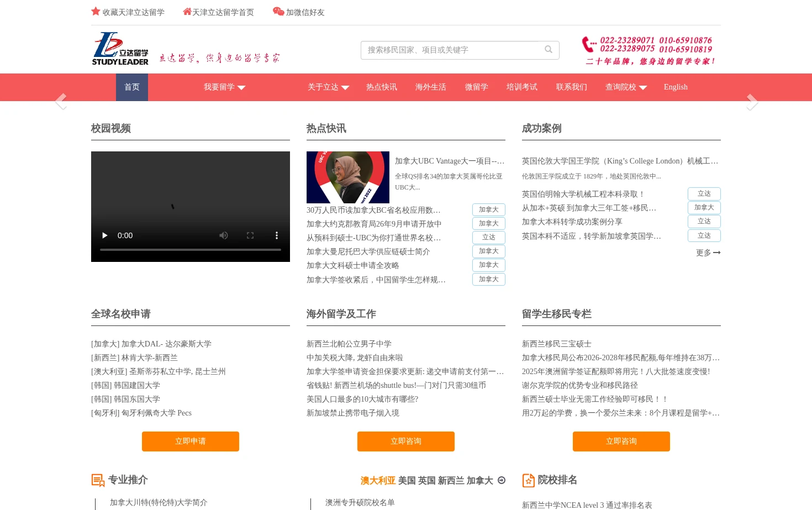This screenshot has height=510, width=812.
Task: Open King's College London success case
Action: tap(620, 161)
